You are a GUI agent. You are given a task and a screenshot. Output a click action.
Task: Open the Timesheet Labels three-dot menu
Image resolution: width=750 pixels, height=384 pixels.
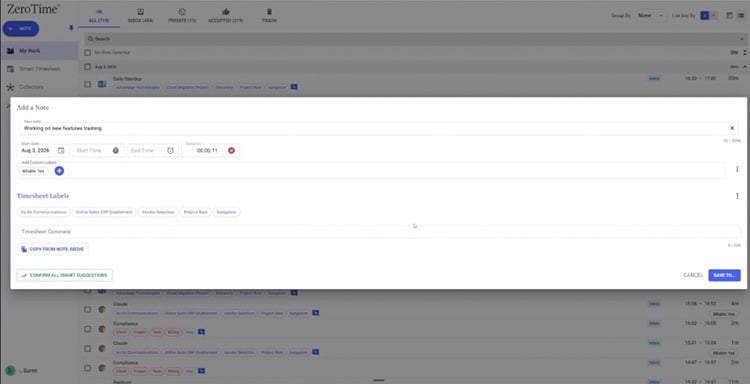click(737, 196)
